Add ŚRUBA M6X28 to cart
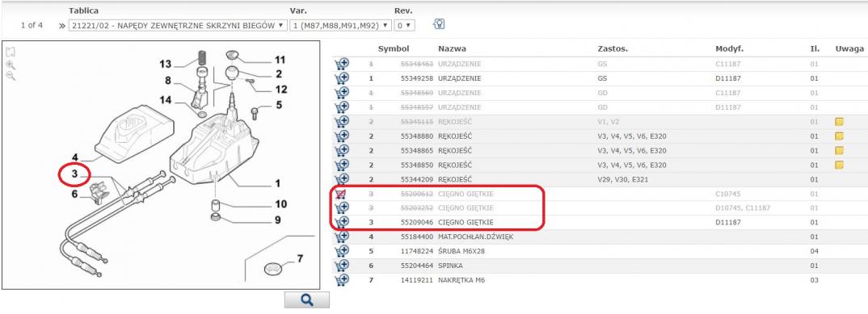Viewport: 868px width, 314px height. click(342, 250)
